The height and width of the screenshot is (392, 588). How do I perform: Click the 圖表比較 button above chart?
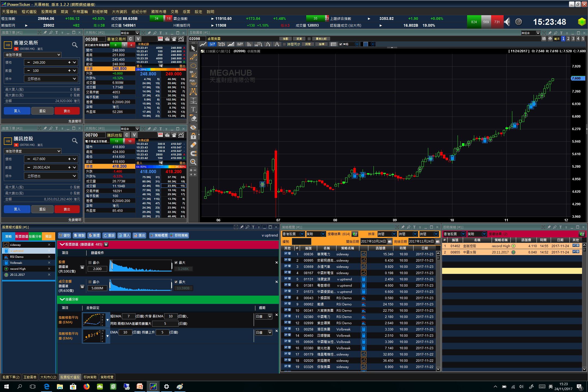coord(321,39)
